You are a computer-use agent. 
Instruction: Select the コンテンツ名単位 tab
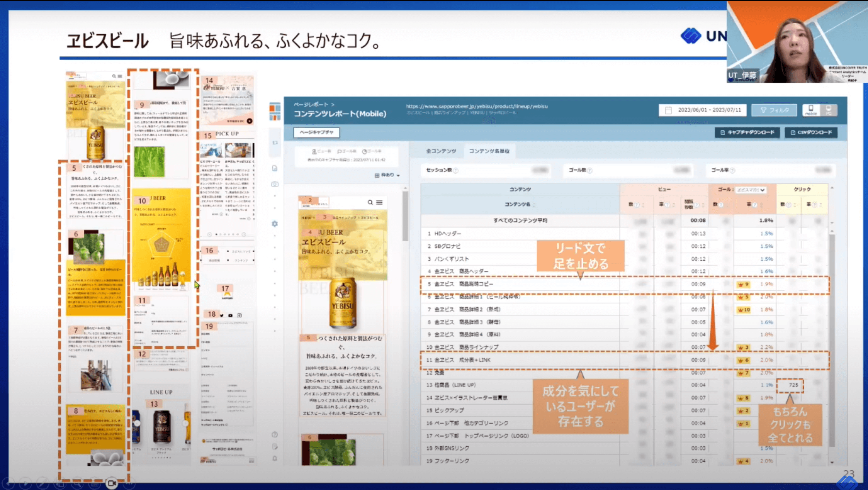(489, 151)
